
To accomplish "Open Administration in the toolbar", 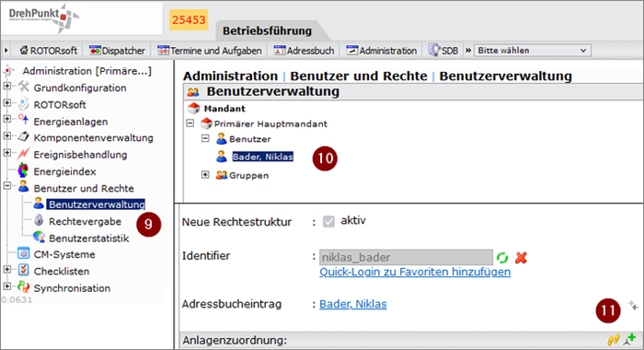I will (382, 51).
